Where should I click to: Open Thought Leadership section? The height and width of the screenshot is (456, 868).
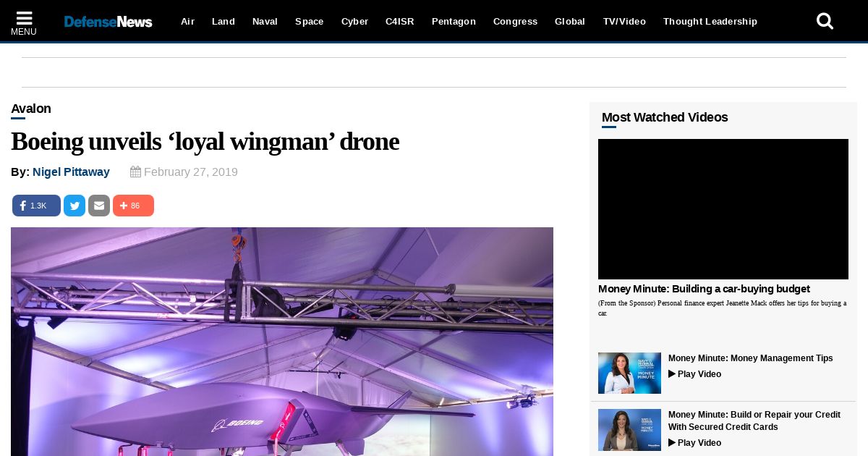point(710,22)
